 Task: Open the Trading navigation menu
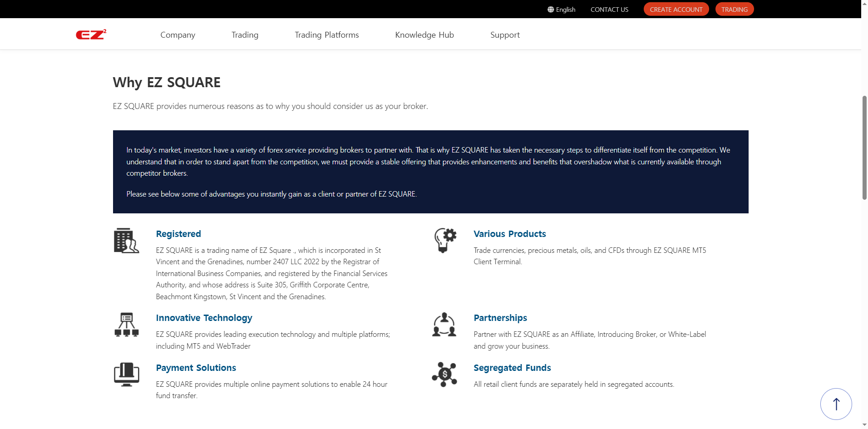click(x=245, y=35)
